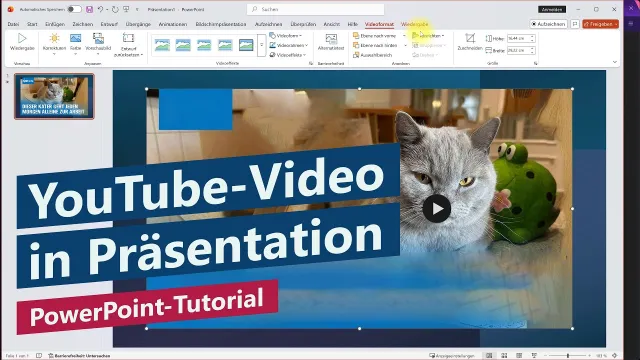Select the Zuschneiden crop tool

click(470, 42)
